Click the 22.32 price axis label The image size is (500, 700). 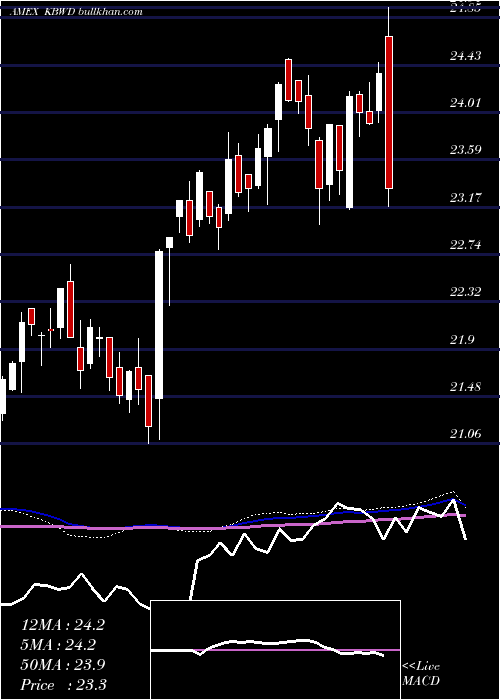pos(466,292)
